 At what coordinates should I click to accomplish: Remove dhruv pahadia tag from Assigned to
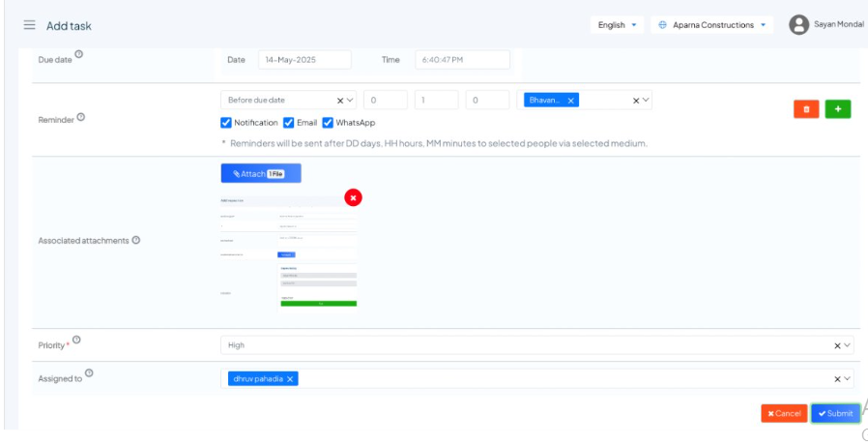point(290,379)
